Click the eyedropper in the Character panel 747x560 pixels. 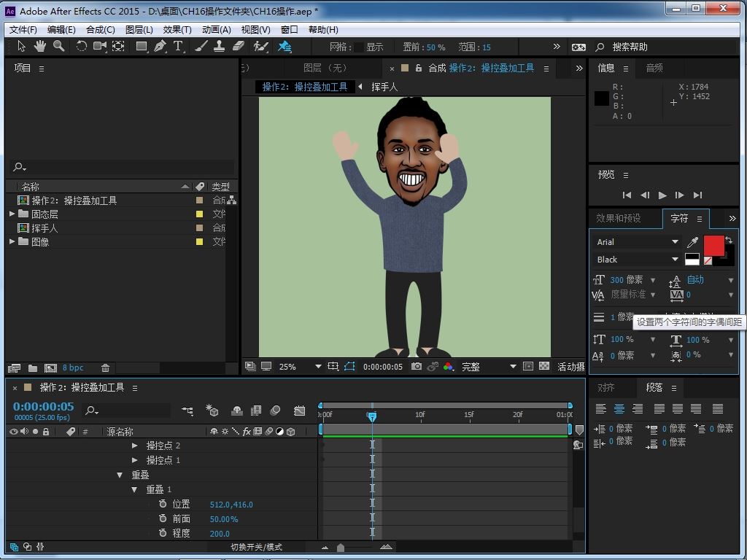pyautogui.click(x=692, y=242)
